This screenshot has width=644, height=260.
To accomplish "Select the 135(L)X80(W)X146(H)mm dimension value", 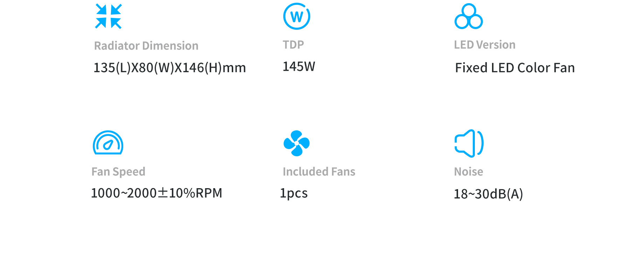I will click(170, 68).
